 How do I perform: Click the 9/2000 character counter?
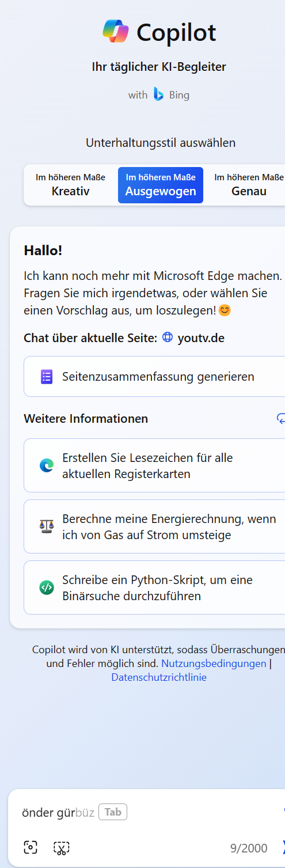(249, 848)
